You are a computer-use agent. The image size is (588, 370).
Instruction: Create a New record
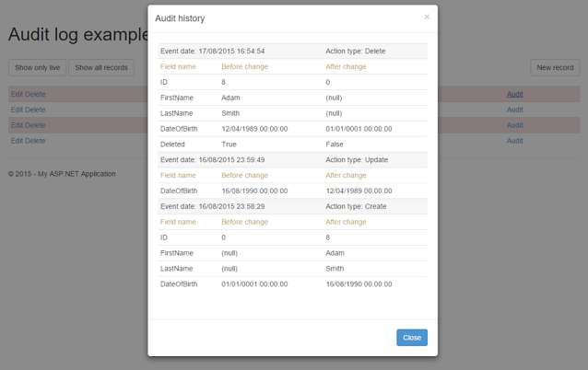click(x=555, y=67)
